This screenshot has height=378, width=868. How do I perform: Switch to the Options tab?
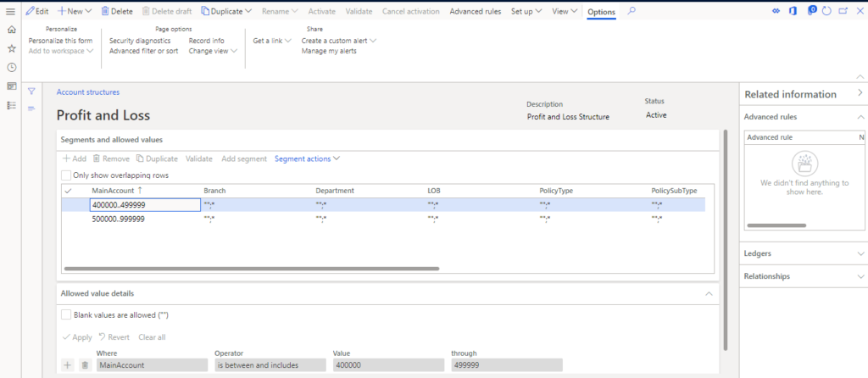pyautogui.click(x=601, y=11)
